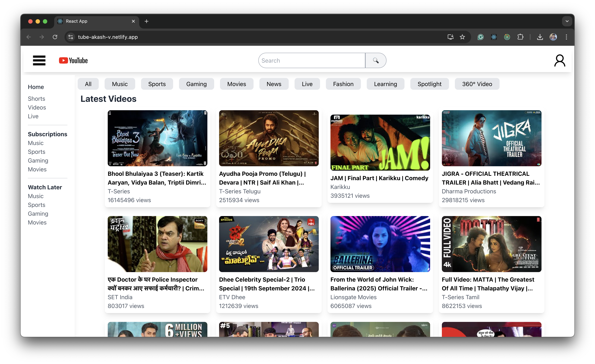This screenshot has width=595, height=364.
Task: Select the Movies category chip
Action: (x=237, y=84)
